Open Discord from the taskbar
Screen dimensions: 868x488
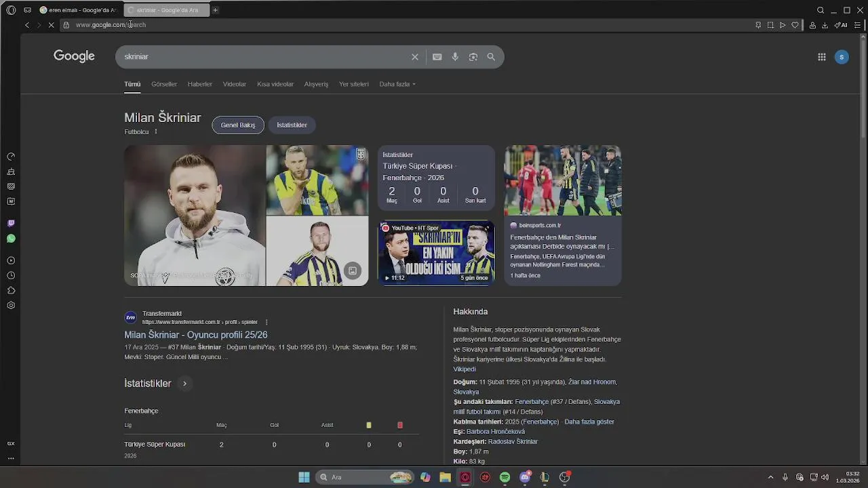525,477
